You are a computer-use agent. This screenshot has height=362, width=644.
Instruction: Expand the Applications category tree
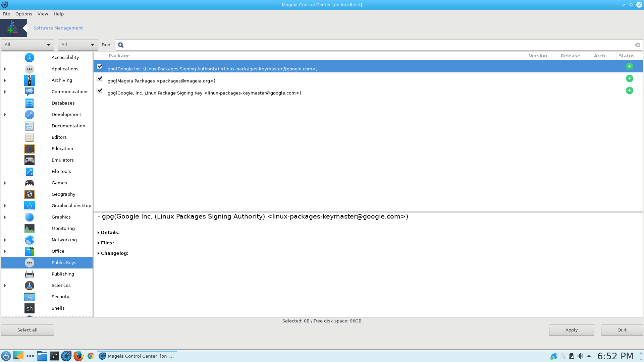[5, 69]
